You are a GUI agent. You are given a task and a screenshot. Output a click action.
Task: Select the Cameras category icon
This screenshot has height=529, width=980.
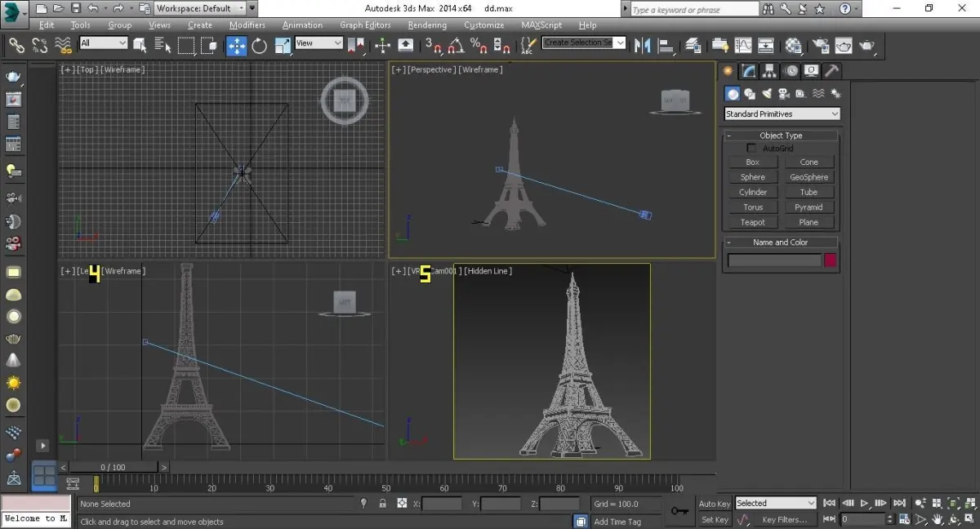[784, 94]
